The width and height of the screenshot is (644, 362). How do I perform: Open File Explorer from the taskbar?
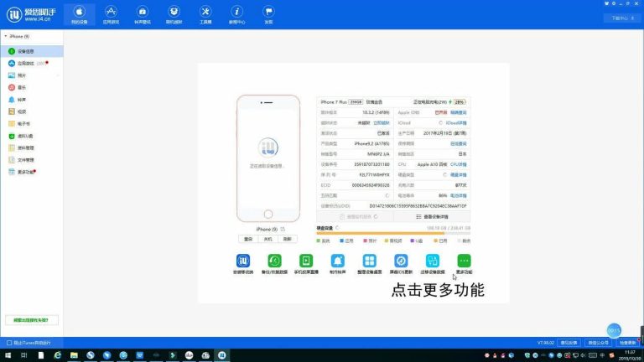74,355
